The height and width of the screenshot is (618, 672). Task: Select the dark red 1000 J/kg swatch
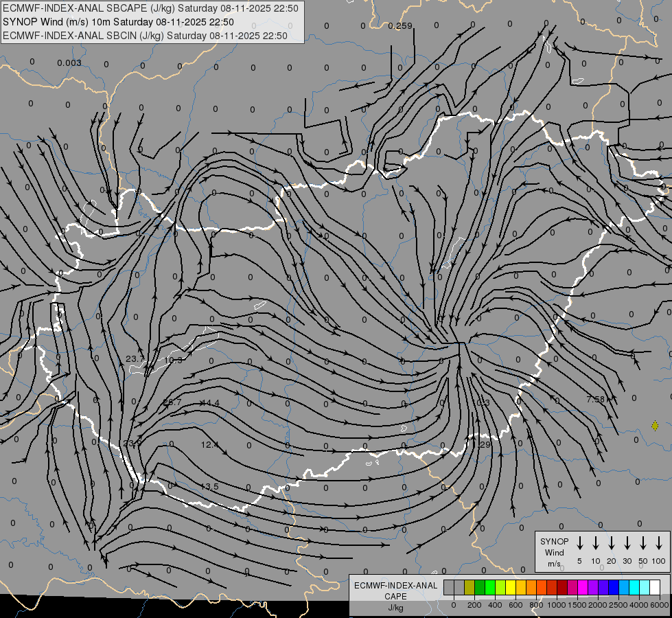(x=562, y=587)
